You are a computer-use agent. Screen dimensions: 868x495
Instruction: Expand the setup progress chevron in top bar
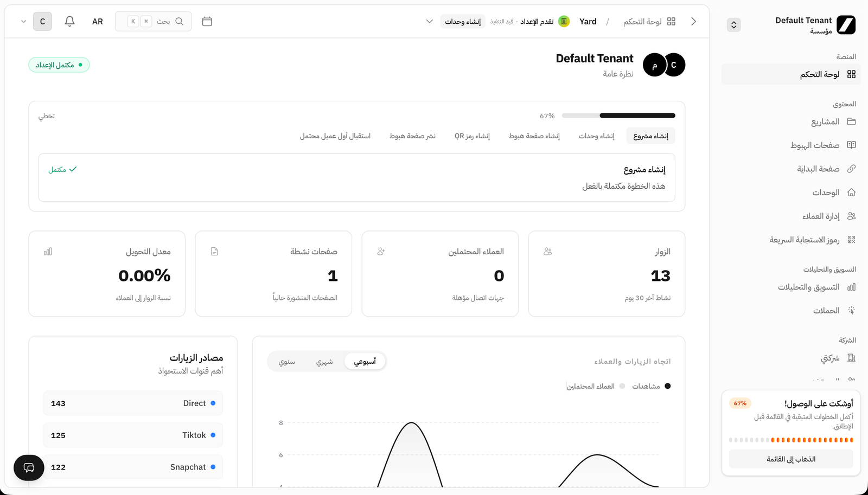[x=429, y=22]
